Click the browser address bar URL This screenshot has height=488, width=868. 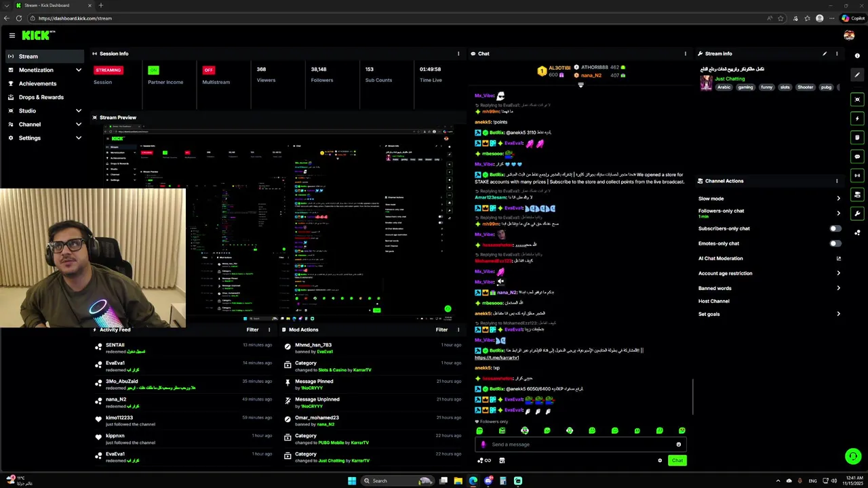(x=75, y=18)
